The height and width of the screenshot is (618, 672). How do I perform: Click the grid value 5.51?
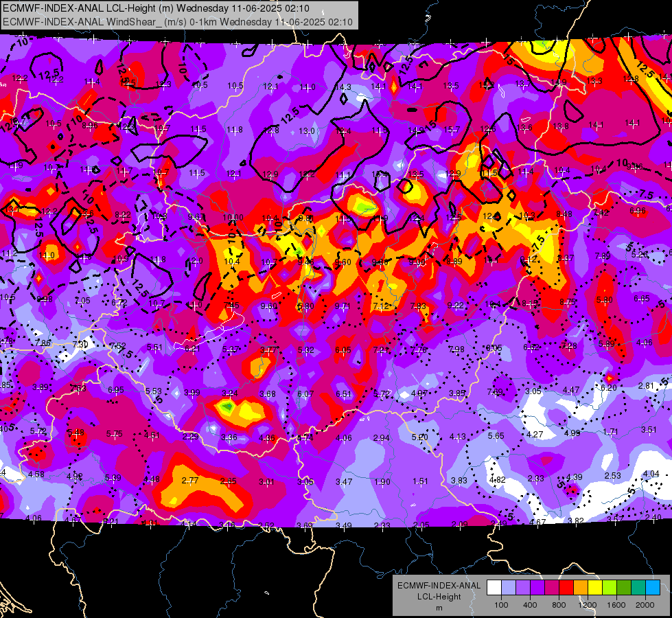point(154,347)
